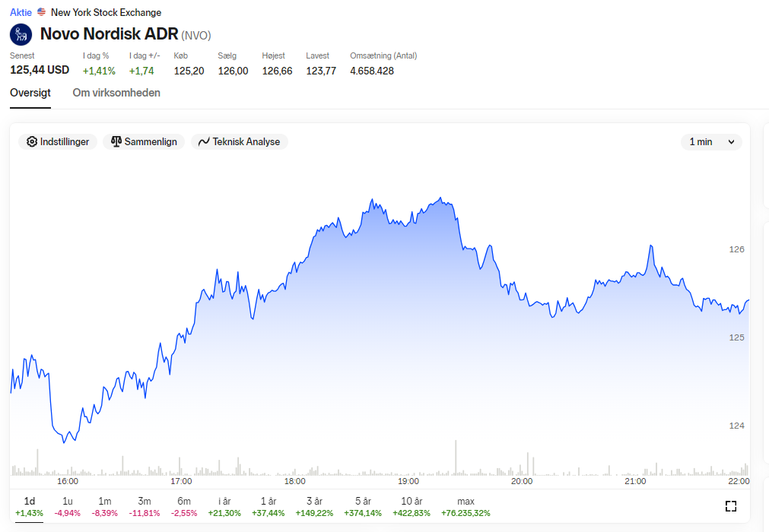Switch to the Oversigt tab

point(30,93)
